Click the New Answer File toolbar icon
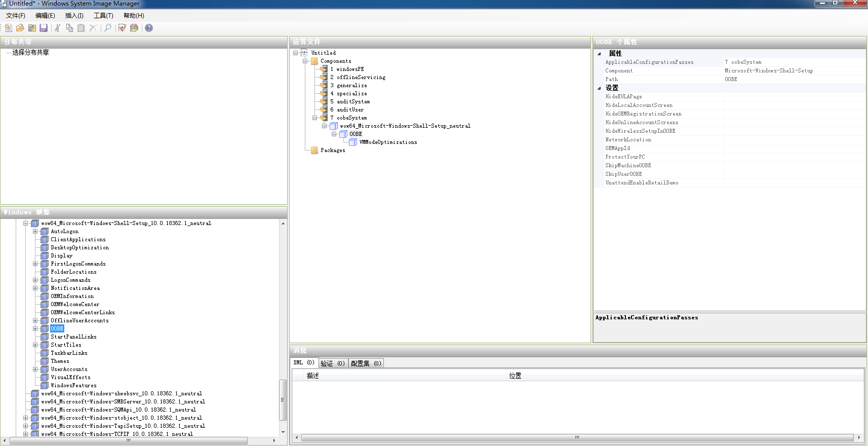 pos(9,28)
